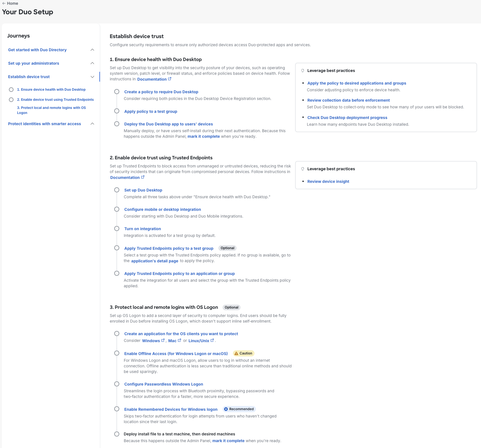481x448 pixels.
Task: Open Create a policy to require Duo Desktop
Action: pos(161,92)
